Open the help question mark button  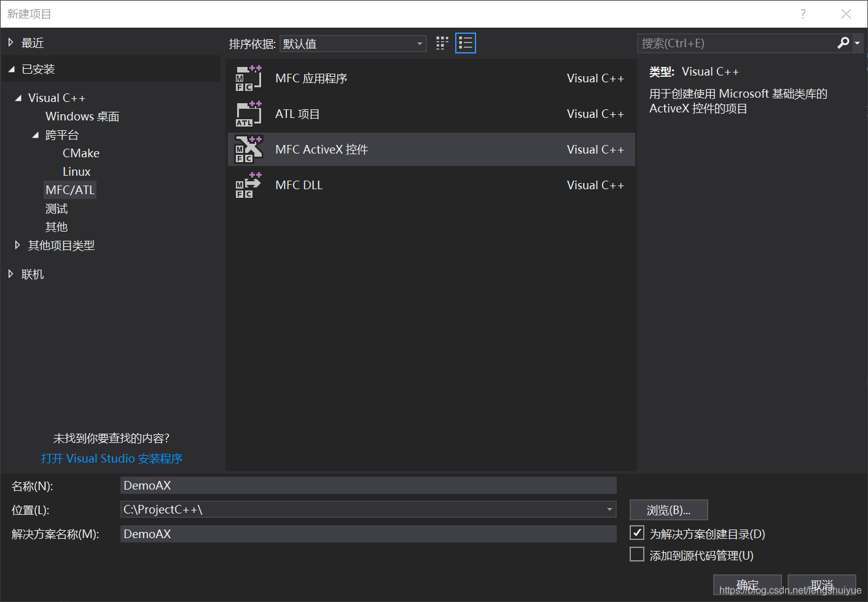803,14
